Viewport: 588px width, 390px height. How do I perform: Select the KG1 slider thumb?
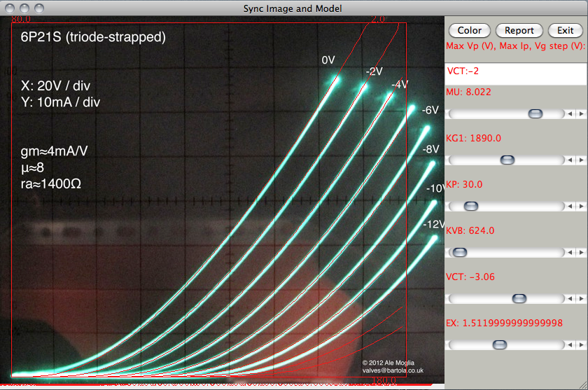[x=507, y=160]
